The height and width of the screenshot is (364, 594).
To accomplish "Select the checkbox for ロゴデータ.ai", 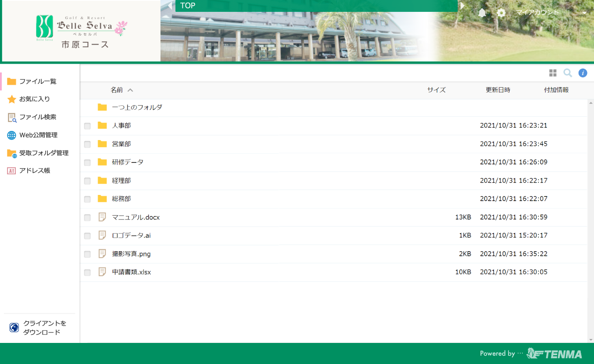I will coord(87,236).
